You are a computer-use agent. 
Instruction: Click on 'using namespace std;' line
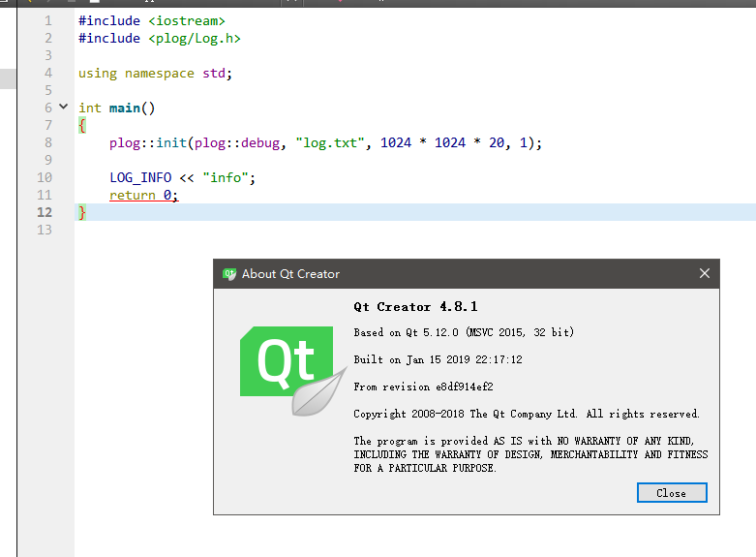pos(155,74)
